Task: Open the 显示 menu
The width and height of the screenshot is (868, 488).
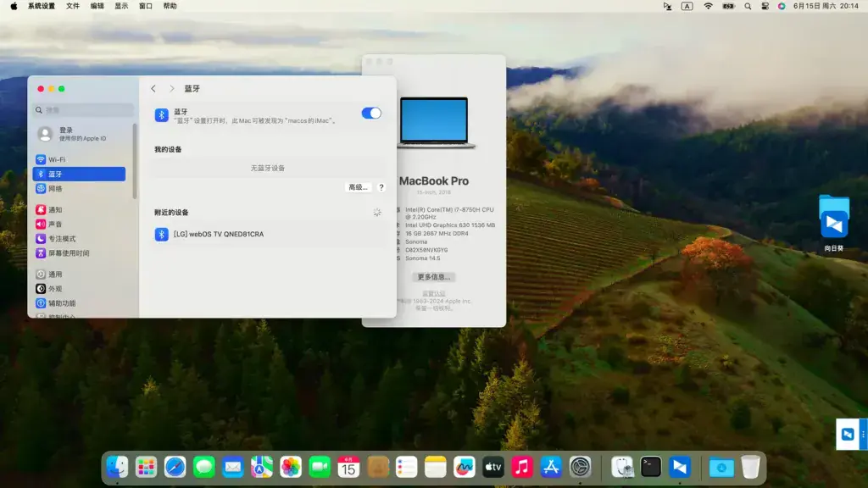Action: 121,6
